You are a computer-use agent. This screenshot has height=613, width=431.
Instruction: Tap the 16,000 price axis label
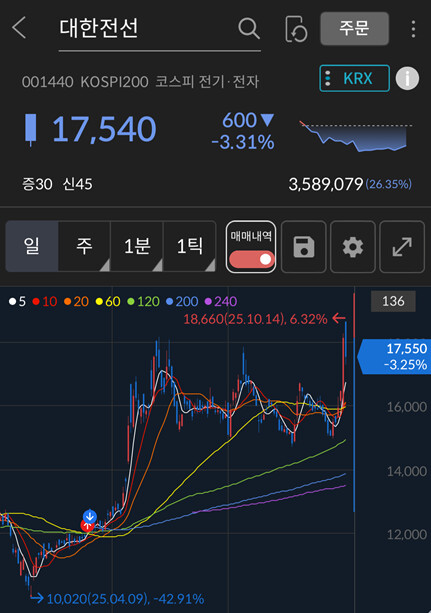407,407
